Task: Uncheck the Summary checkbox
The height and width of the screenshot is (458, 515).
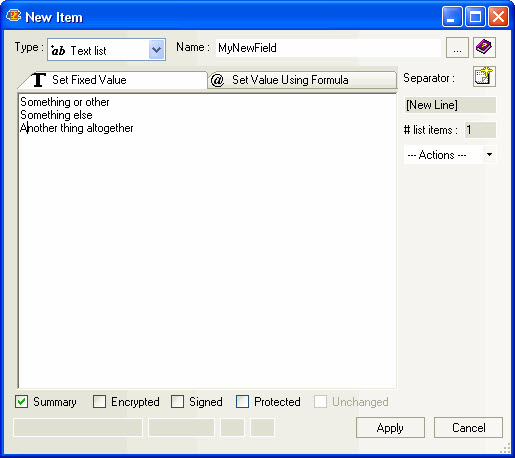Action: [x=21, y=401]
